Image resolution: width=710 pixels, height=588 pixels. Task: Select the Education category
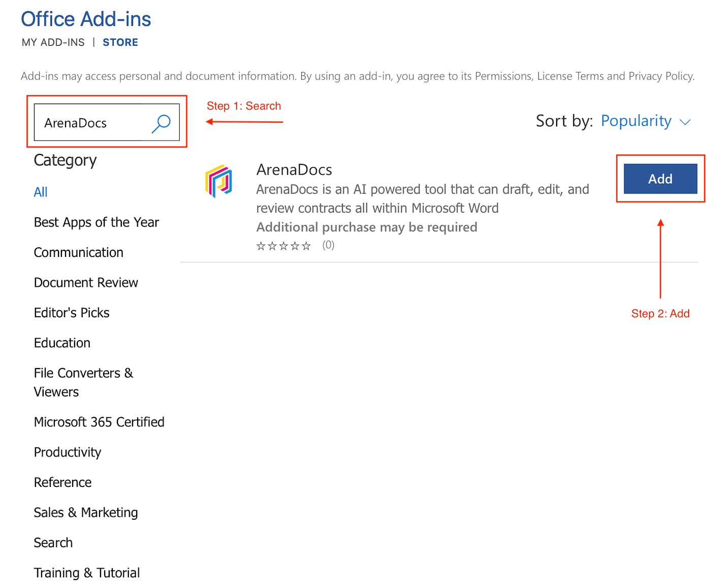coord(62,343)
